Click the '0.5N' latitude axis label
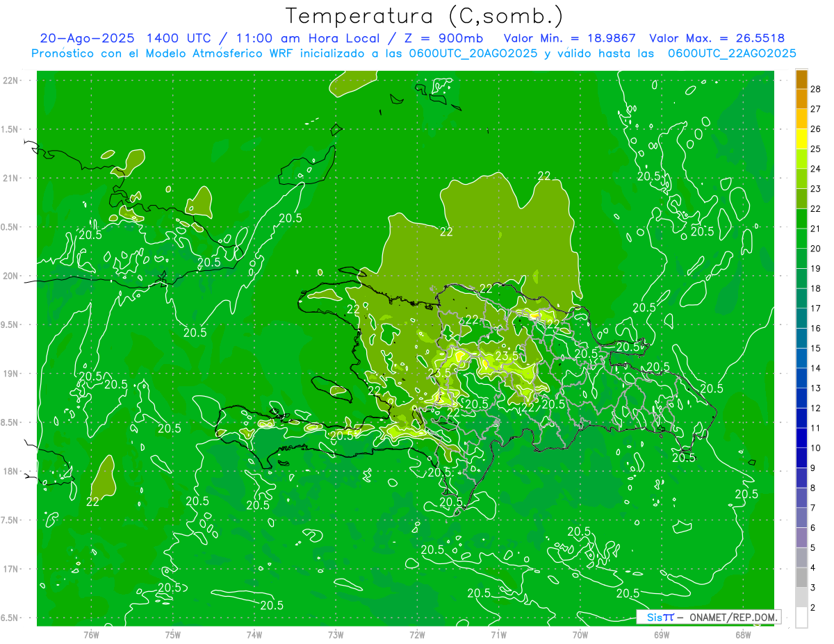The width and height of the screenshot is (834, 644). tap(10, 227)
